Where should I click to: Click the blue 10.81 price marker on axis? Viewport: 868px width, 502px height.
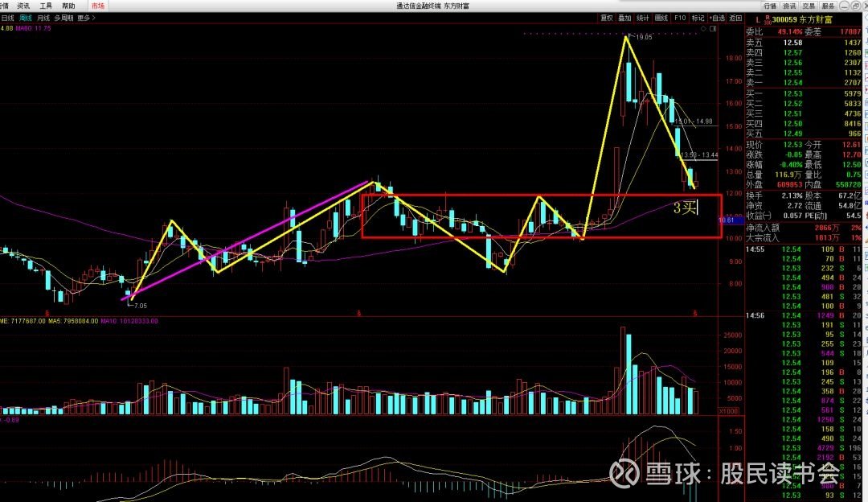(x=727, y=220)
